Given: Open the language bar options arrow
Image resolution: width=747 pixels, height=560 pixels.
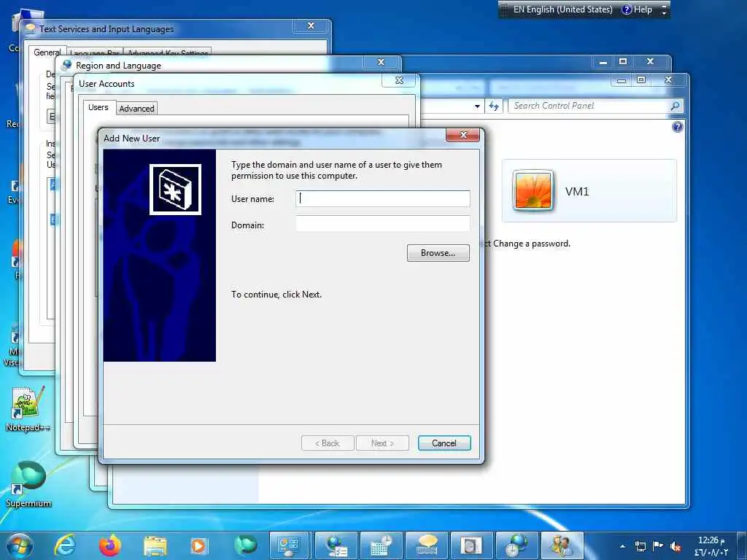Looking at the screenshot, I should pyautogui.click(x=664, y=9).
